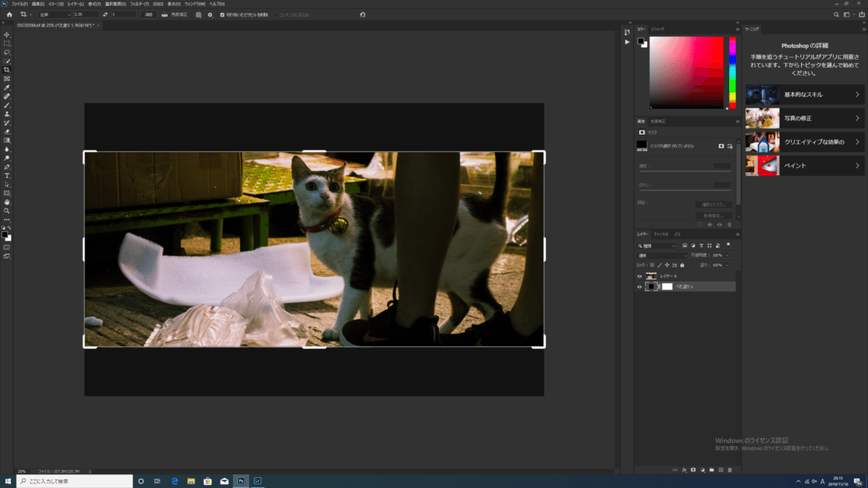Click the Windows search box on taskbar
The image size is (868, 488).
click(x=75, y=481)
